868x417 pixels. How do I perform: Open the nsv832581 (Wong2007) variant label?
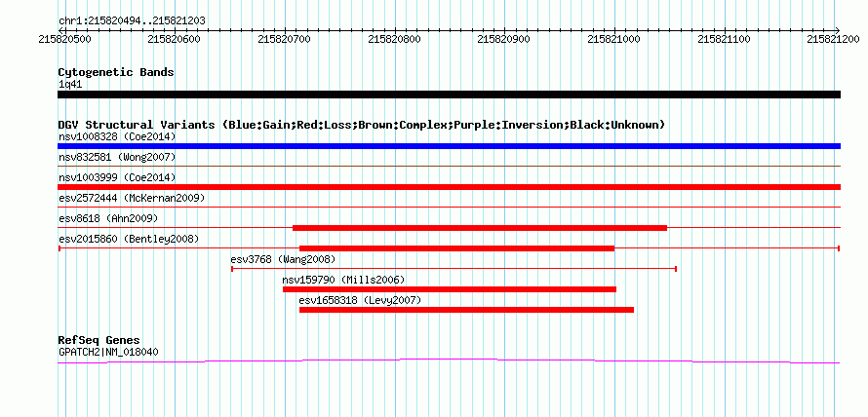point(117,158)
